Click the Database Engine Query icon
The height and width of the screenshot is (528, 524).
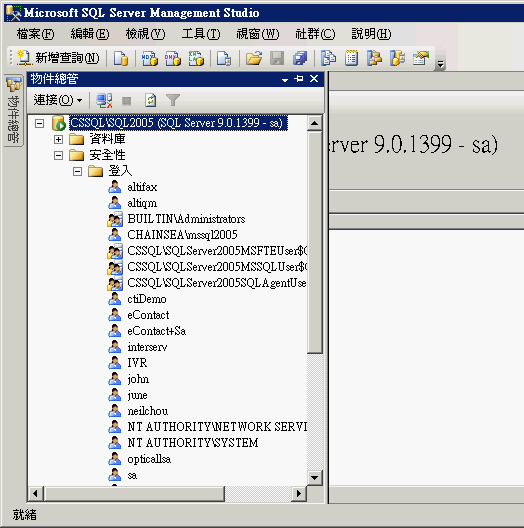(x=121, y=58)
